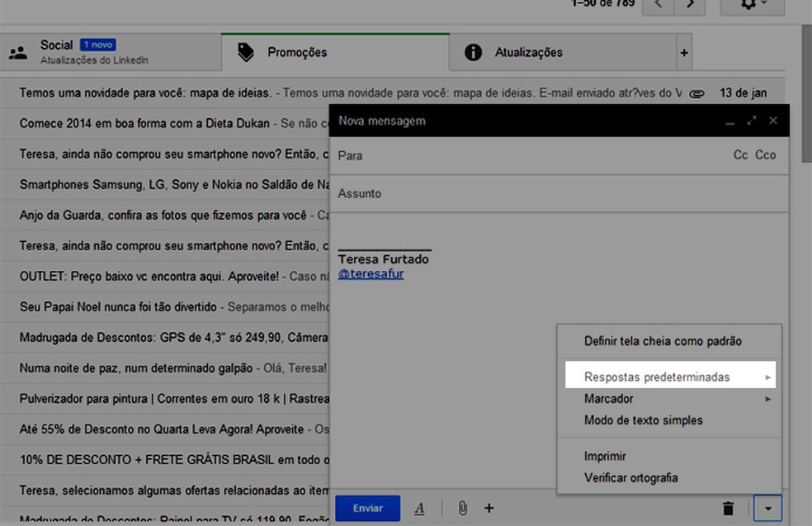812x526 pixels.
Task: Click the Assunto subject field
Action: [x=559, y=193]
